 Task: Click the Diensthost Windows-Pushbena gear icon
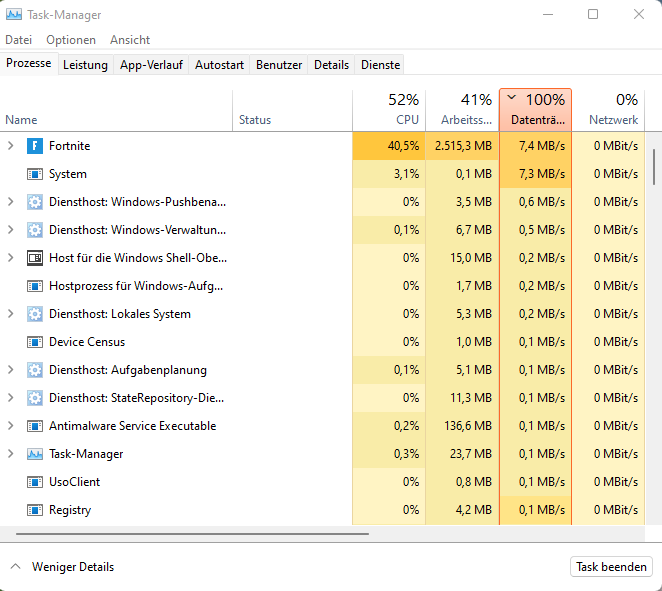[35, 202]
